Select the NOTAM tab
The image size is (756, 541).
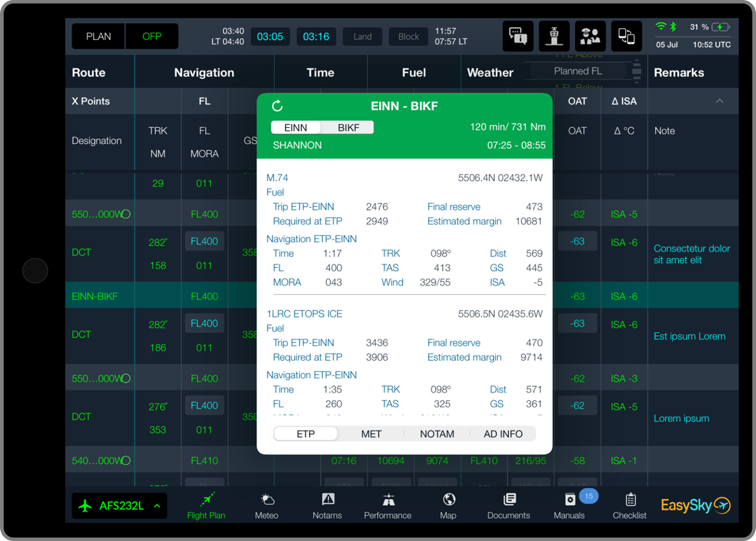(437, 434)
